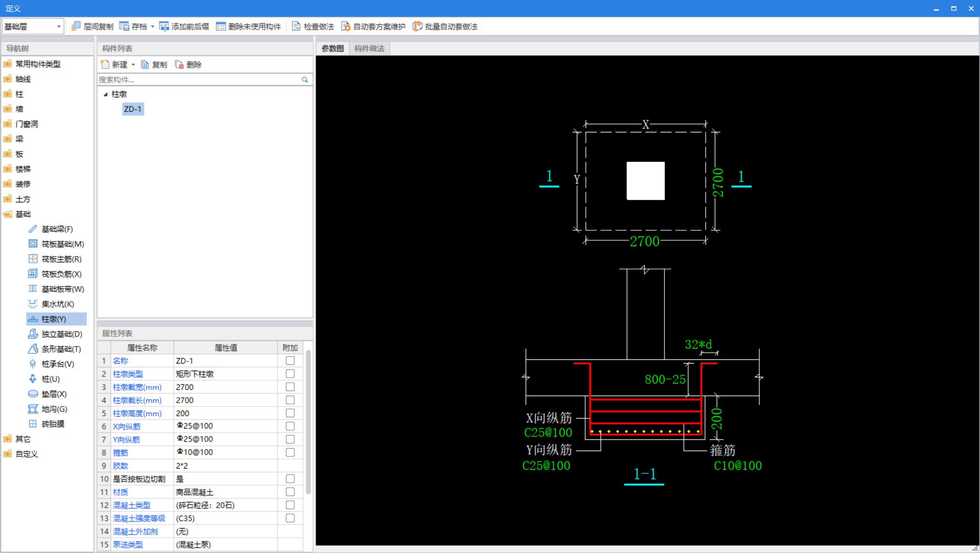This screenshot has width=980, height=553.
Task: Expand the 自定义 folder
Action: click(7, 454)
